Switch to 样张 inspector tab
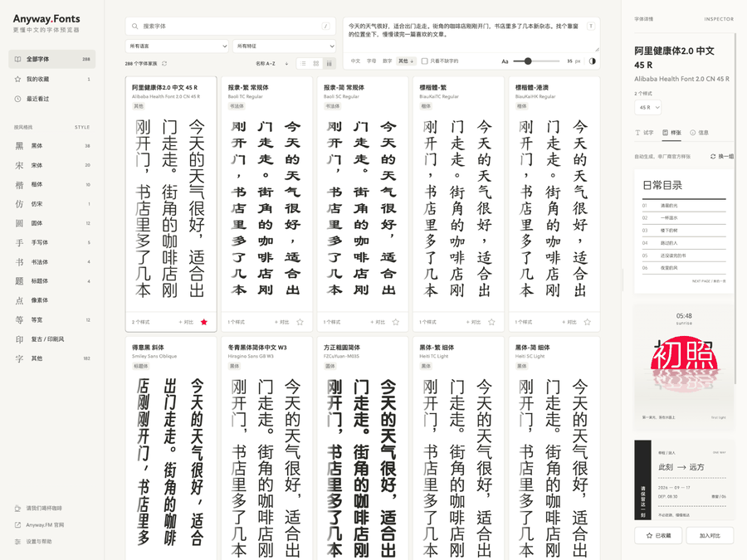The height and width of the screenshot is (560, 747). [671, 133]
